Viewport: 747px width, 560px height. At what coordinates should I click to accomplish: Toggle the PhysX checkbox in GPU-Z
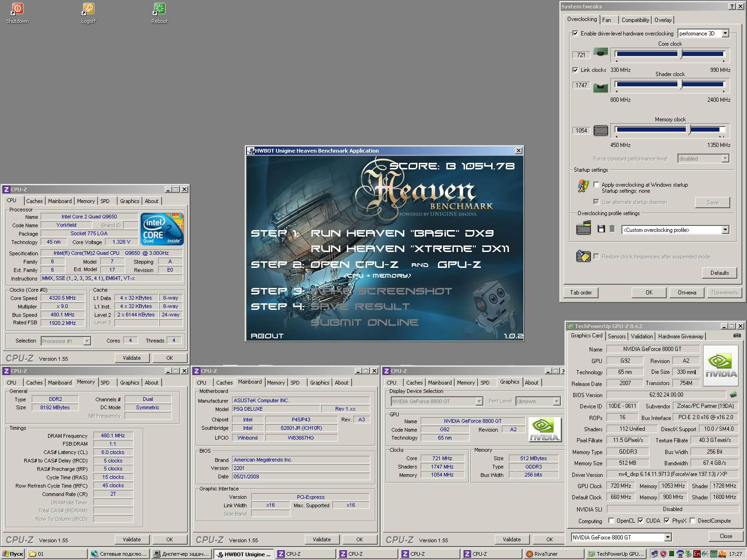click(667, 521)
